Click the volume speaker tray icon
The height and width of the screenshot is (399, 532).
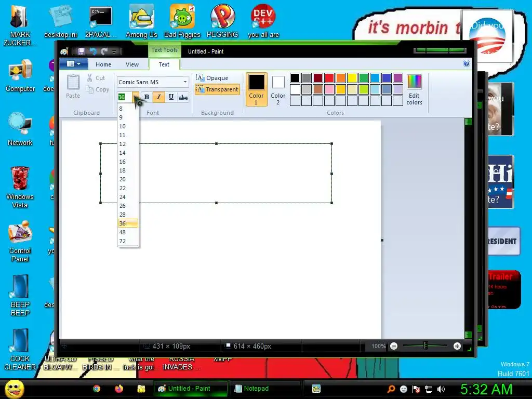(441, 389)
